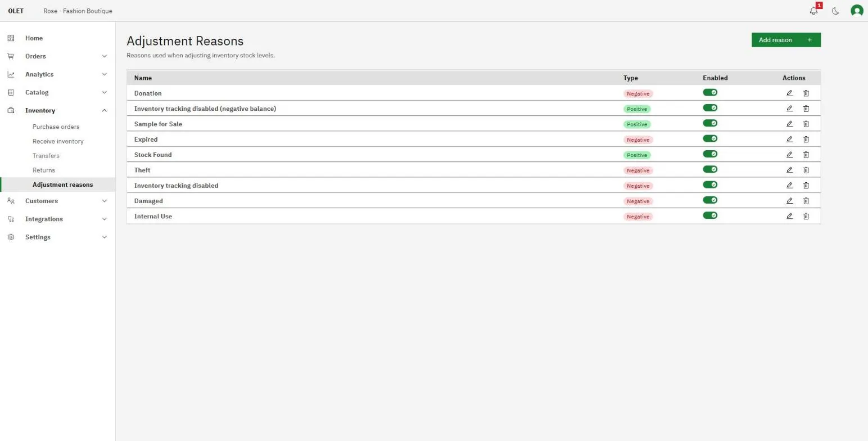868x441 pixels.
Task: Delete the Expired reason
Action: (806, 139)
